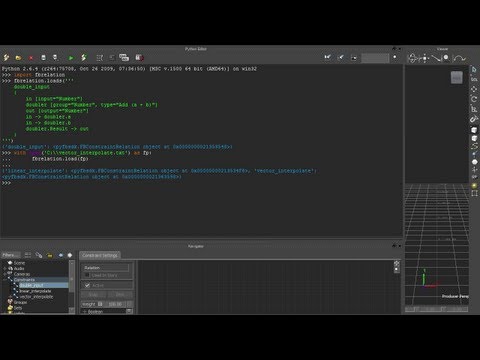Image resolution: width=480 pixels, height=360 pixels.
Task: Click the grid view icon beside Filters
Action: click(28, 255)
